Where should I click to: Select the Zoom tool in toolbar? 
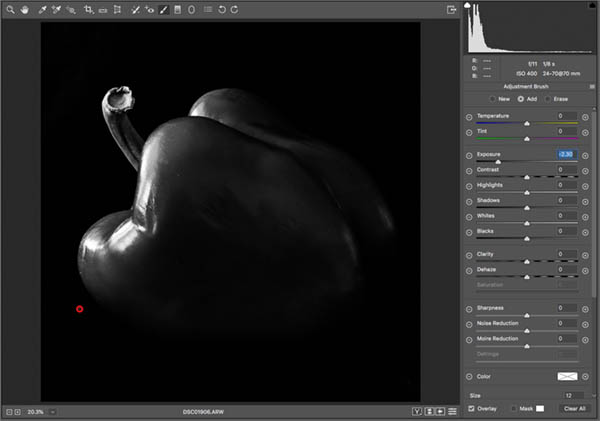(8, 9)
